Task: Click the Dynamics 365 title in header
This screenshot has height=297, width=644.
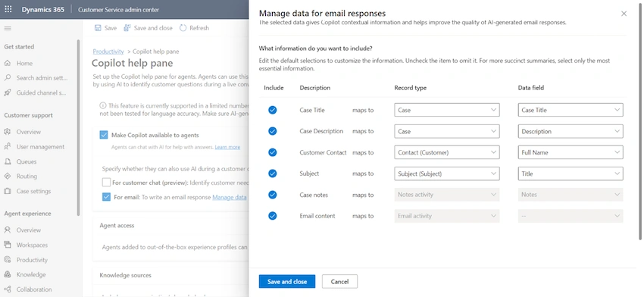Action: (x=42, y=9)
